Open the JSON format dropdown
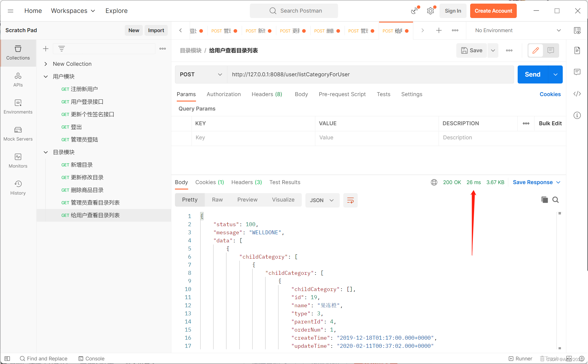Viewport: 588px width, 364px height. coord(322,200)
